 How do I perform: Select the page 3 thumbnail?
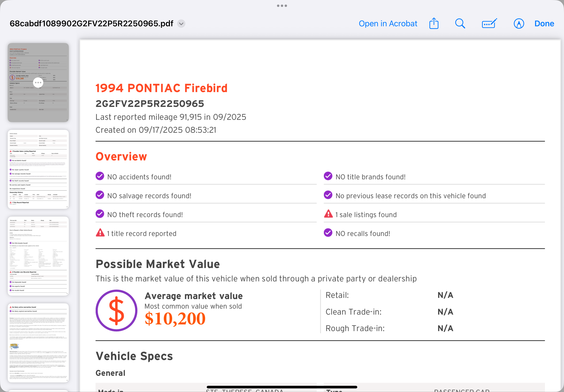pos(38,256)
